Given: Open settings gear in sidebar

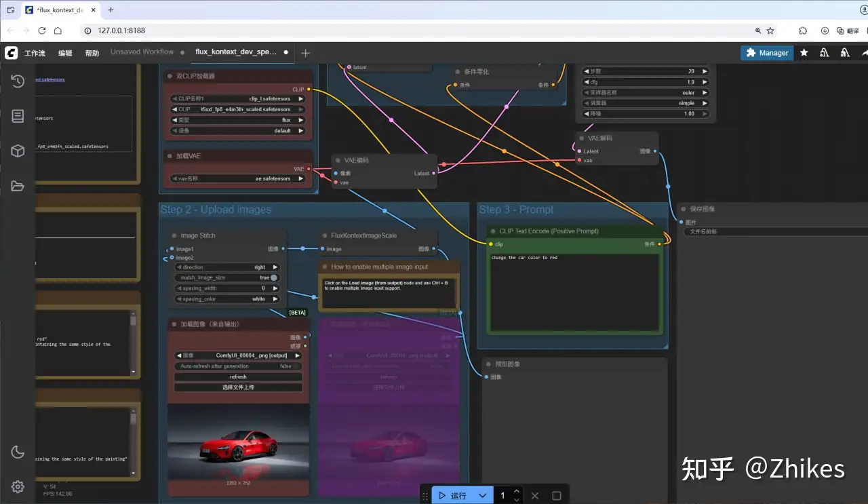Looking at the screenshot, I should coord(18,486).
